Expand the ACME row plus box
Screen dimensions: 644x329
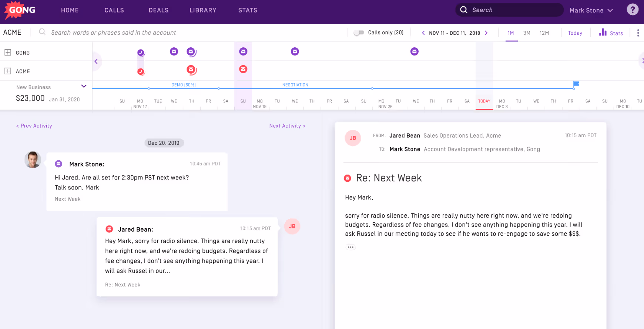8,71
